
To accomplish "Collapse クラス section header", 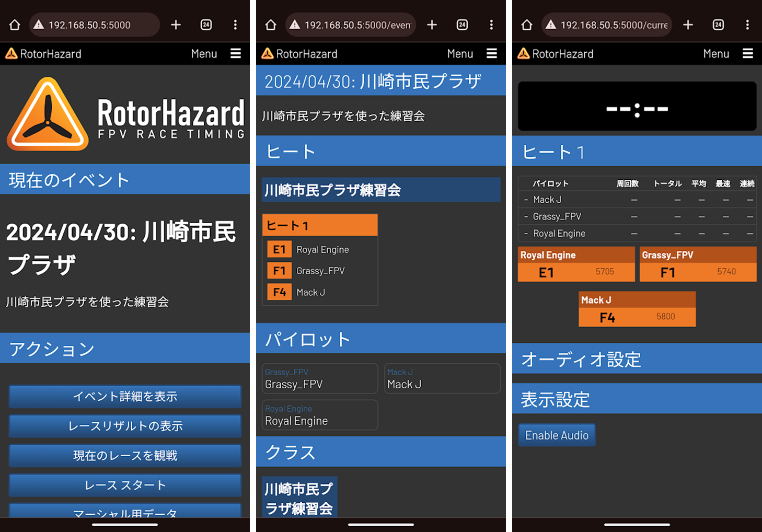I will [381, 452].
